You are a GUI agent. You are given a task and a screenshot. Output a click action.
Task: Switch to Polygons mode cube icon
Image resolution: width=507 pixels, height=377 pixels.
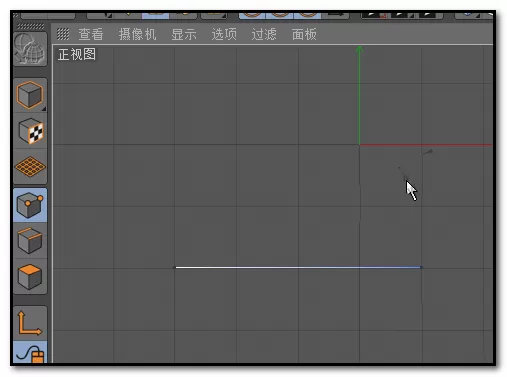tap(30, 276)
